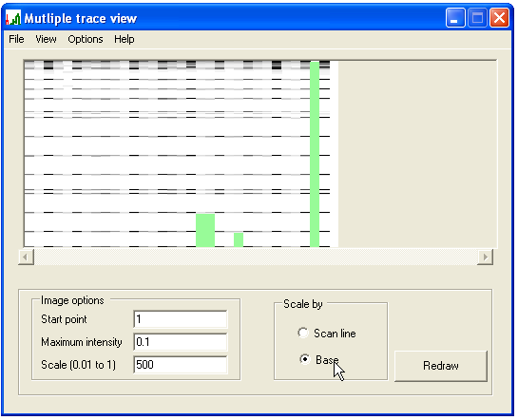Select the Base radio button
Image resolution: width=518 pixels, height=420 pixels.
pos(304,359)
